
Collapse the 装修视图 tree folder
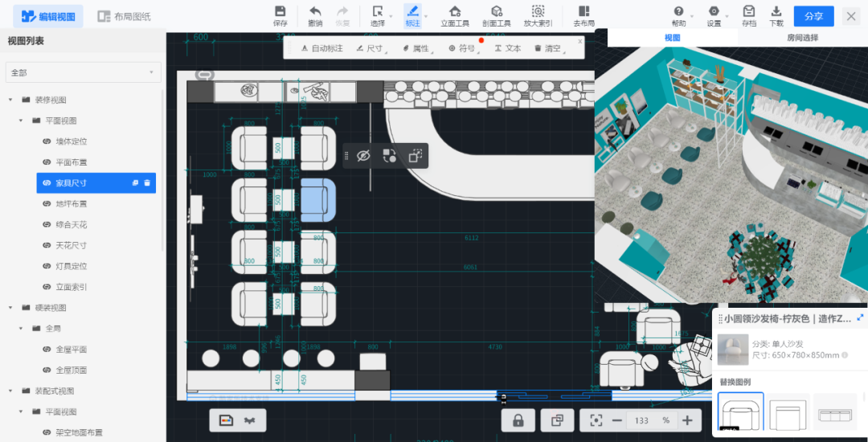[10, 100]
